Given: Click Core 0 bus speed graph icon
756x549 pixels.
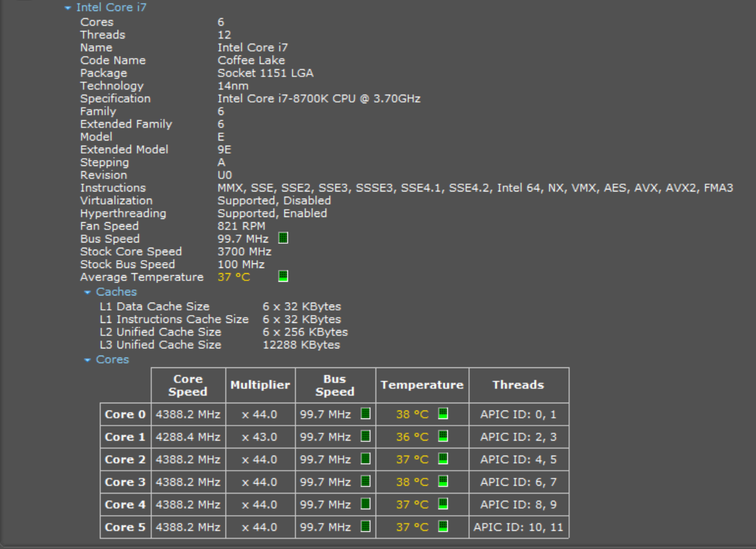Looking at the screenshot, I should [366, 414].
